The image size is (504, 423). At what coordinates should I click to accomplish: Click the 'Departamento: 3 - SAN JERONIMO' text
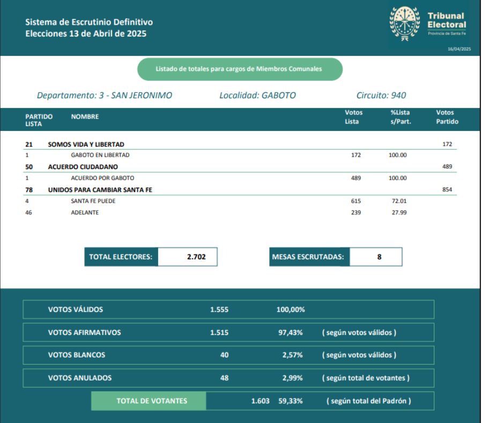(105, 96)
